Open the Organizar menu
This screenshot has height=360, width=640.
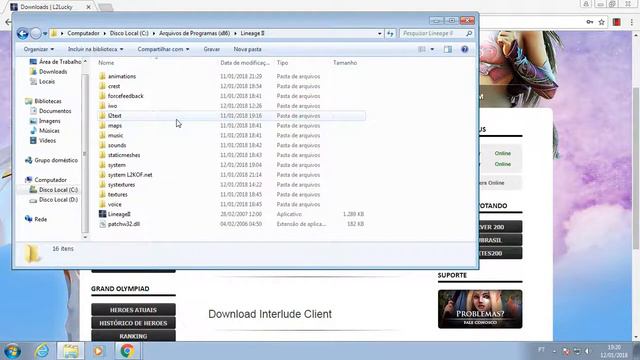coord(38,49)
